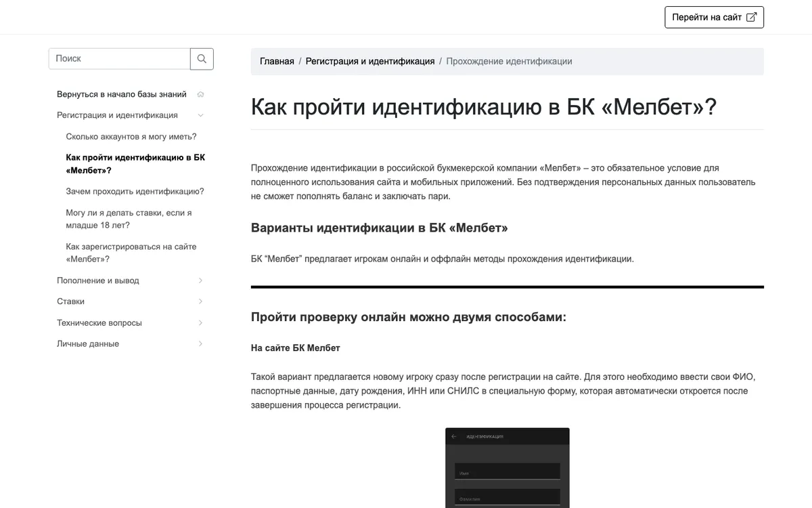Click the home icon beside knowledge base link
This screenshot has height=508, width=812.
tap(200, 94)
